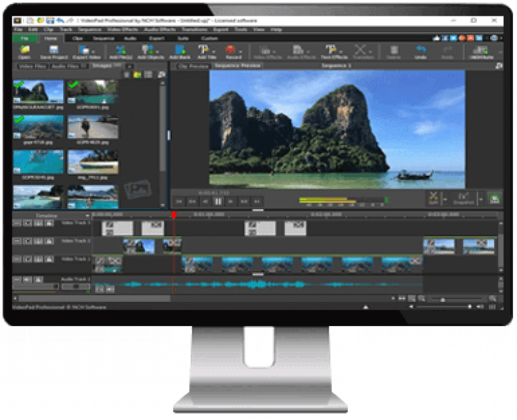Open the Text Effects dropdown arrow
This screenshot has height=420, width=517.
[x=341, y=52]
